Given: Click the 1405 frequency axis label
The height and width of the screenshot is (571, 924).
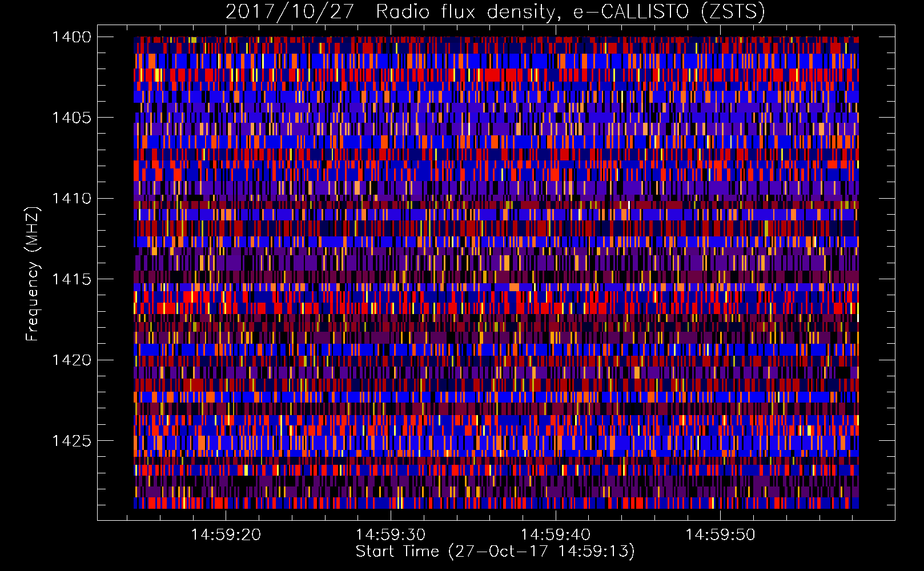Looking at the screenshot, I should point(71,118).
